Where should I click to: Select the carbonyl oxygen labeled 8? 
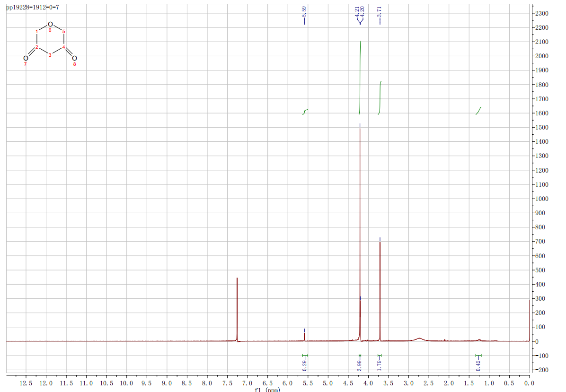tap(74, 58)
